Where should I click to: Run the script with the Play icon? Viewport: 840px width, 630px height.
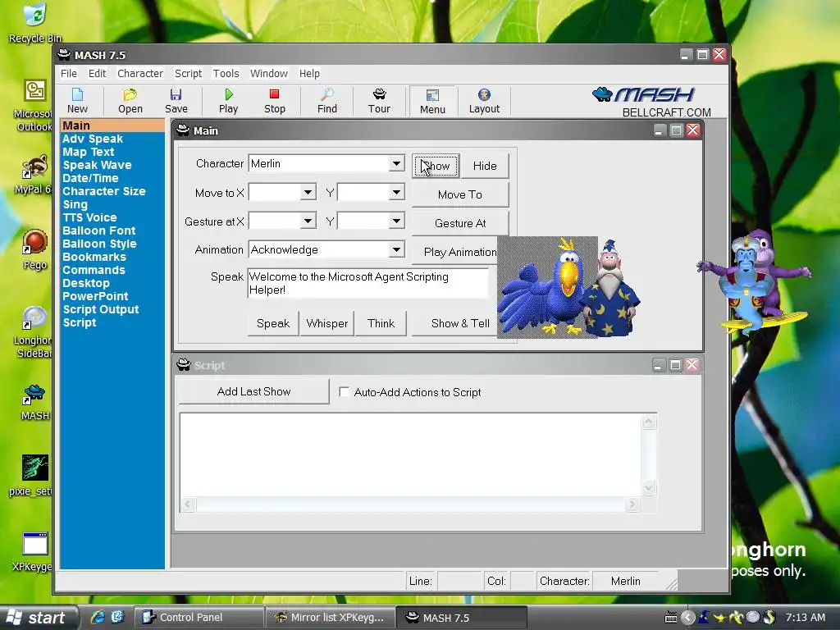pos(228,101)
